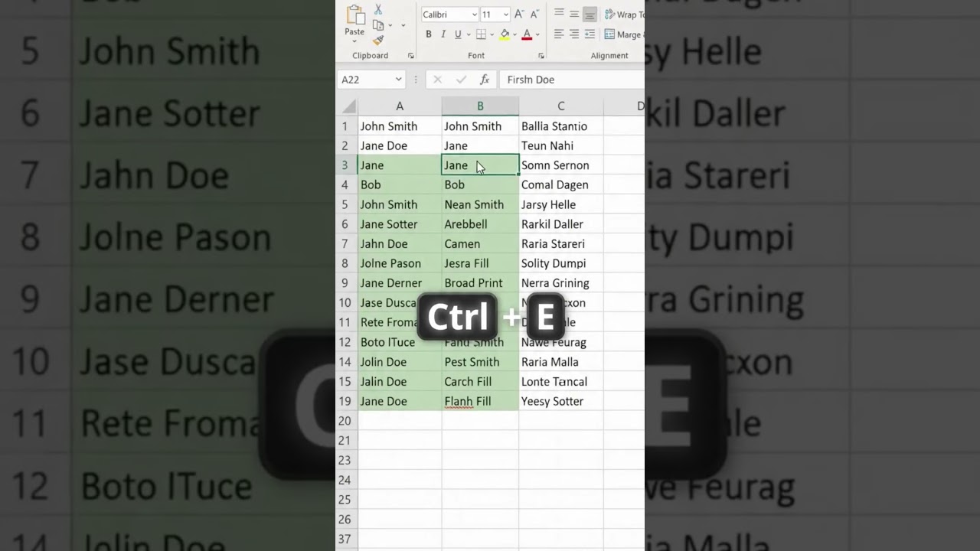Screen dimensions: 980x551
Task: Expand the Borders dropdown arrow
Action: pyautogui.click(x=491, y=34)
